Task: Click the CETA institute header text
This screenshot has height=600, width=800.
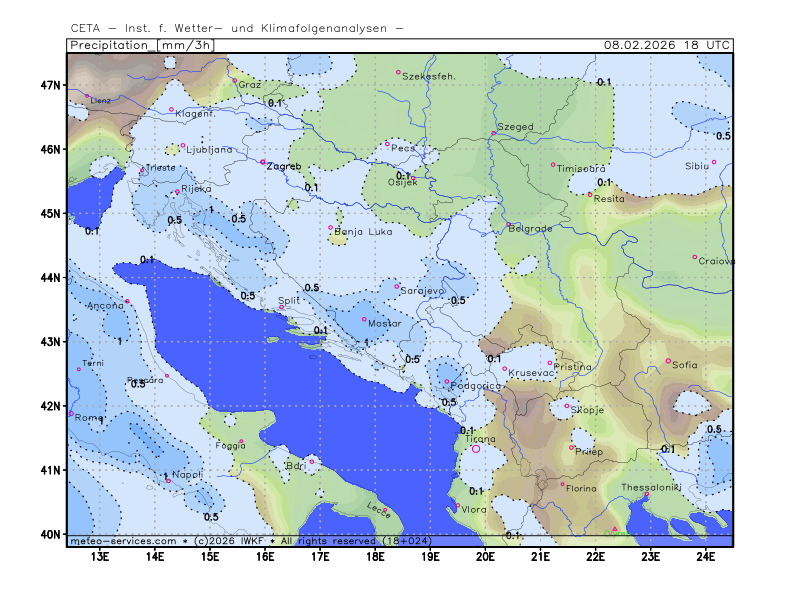Action: coord(237,27)
